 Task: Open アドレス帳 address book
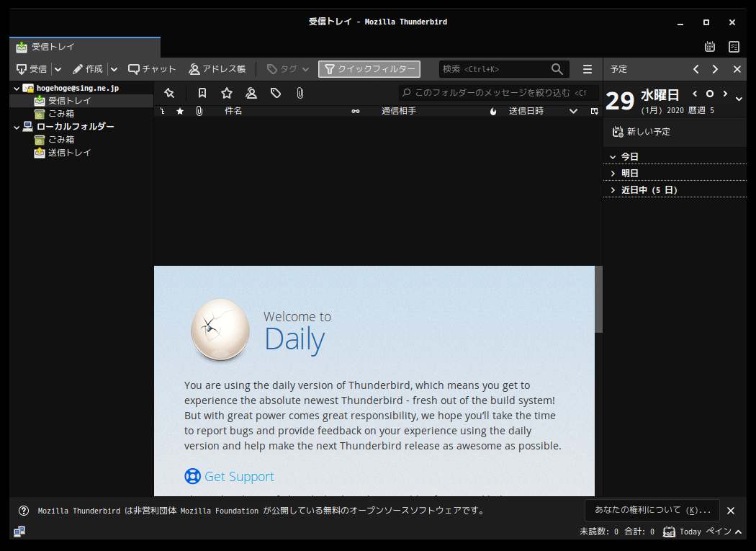click(217, 69)
